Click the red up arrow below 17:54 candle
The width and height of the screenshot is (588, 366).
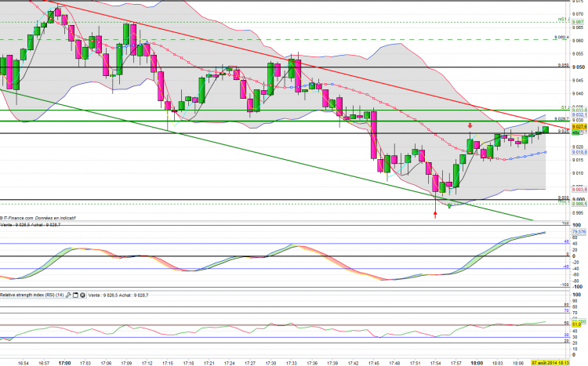435,214
